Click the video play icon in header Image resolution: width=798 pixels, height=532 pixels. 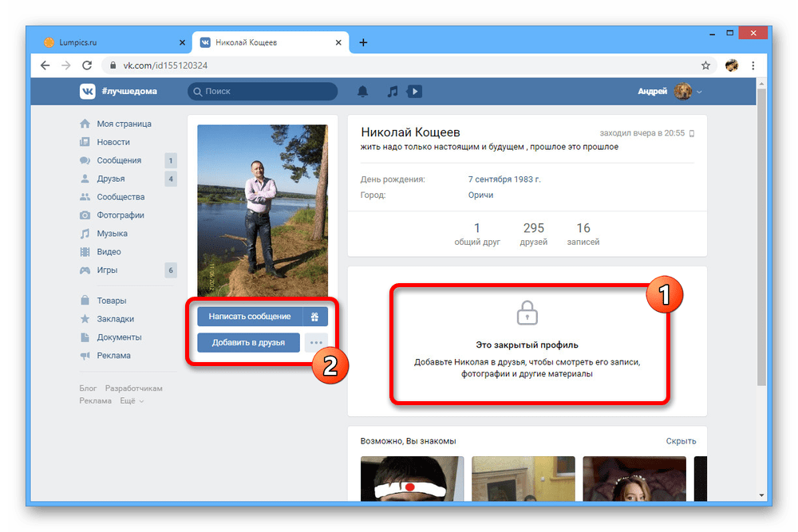pos(414,92)
